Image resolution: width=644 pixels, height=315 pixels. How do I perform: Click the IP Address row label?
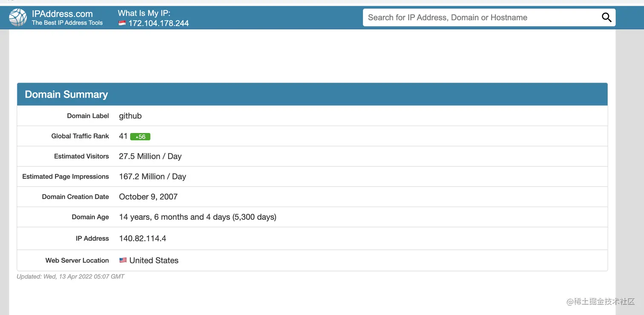pos(92,239)
